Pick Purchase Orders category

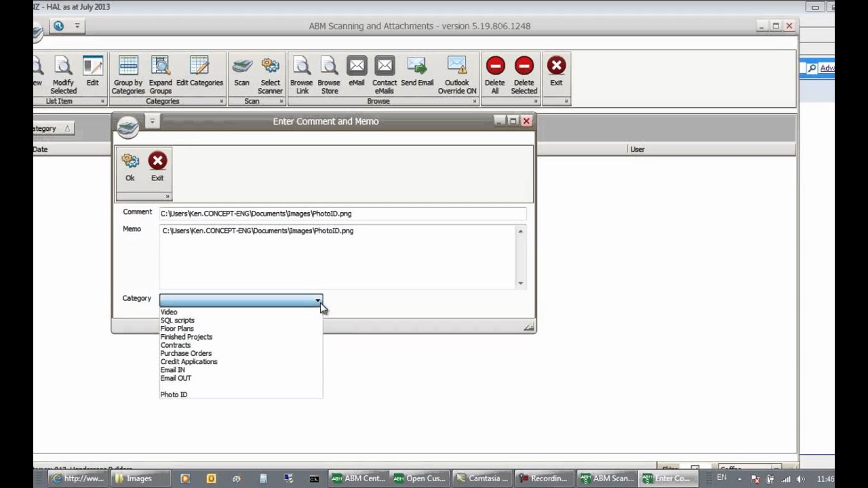click(x=186, y=353)
